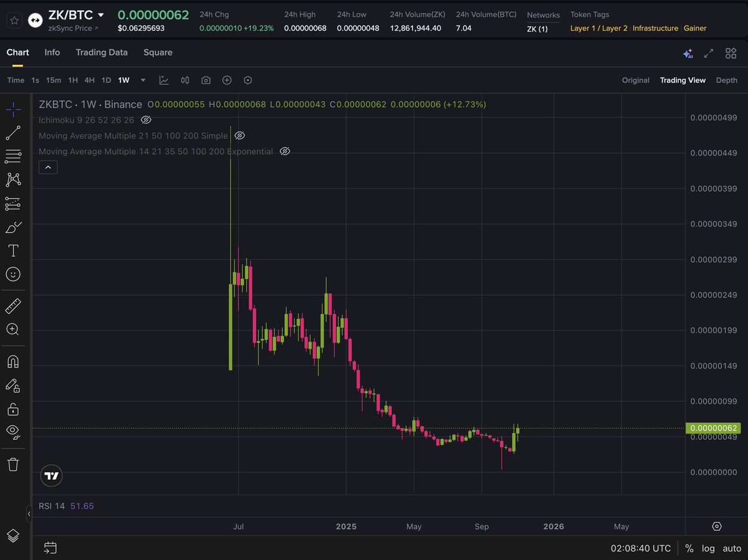
Task: Click the current price label 0.00000062 on axis
Action: click(x=714, y=428)
